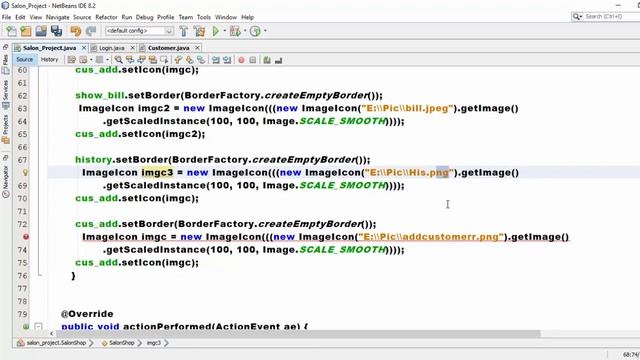
Task: Open the Run Project dropdown arrow
Action: tap(224, 31)
